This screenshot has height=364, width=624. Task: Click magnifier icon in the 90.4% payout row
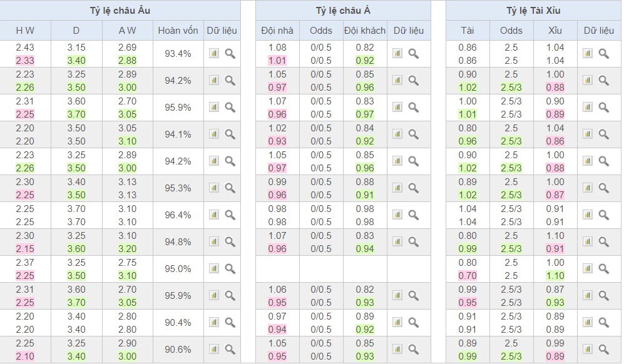(230, 323)
